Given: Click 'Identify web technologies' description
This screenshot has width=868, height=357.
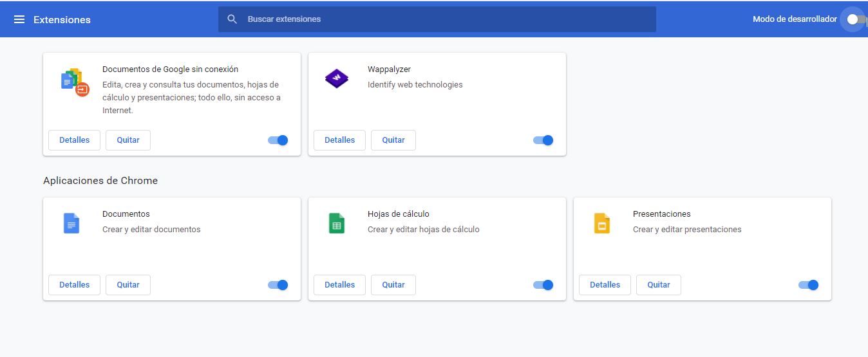Looking at the screenshot, I should (x=415, y=84).
